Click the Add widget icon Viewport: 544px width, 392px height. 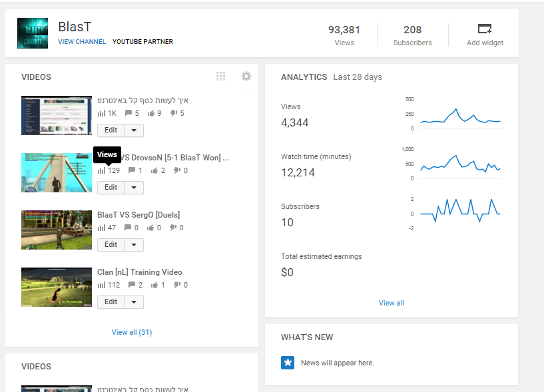[x=485, y=29]
